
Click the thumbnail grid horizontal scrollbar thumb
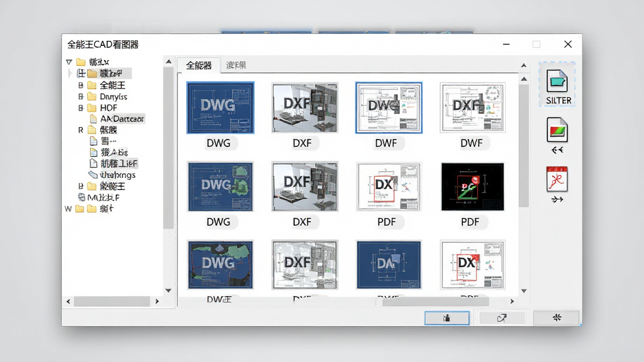point(435,302)
